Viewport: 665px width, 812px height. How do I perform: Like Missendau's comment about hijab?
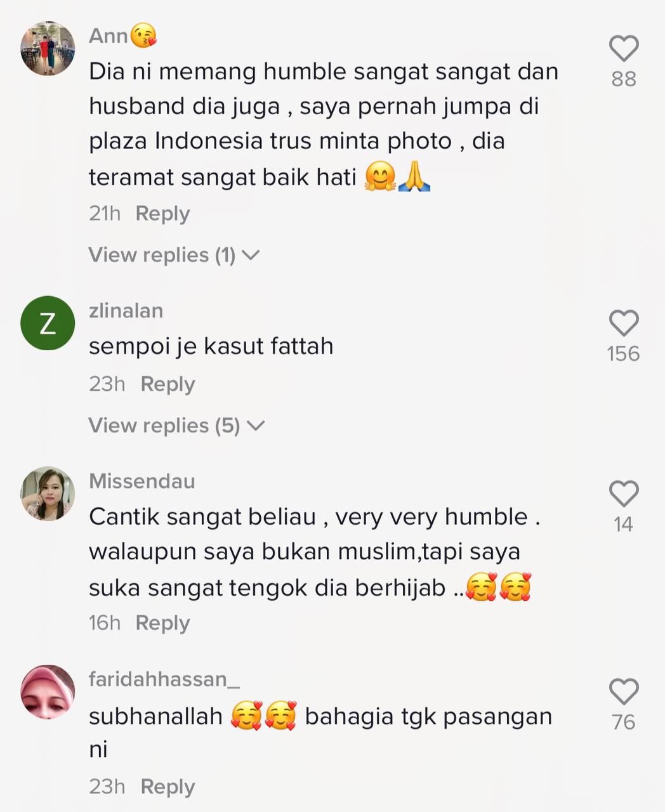click(x=623, y=494)
